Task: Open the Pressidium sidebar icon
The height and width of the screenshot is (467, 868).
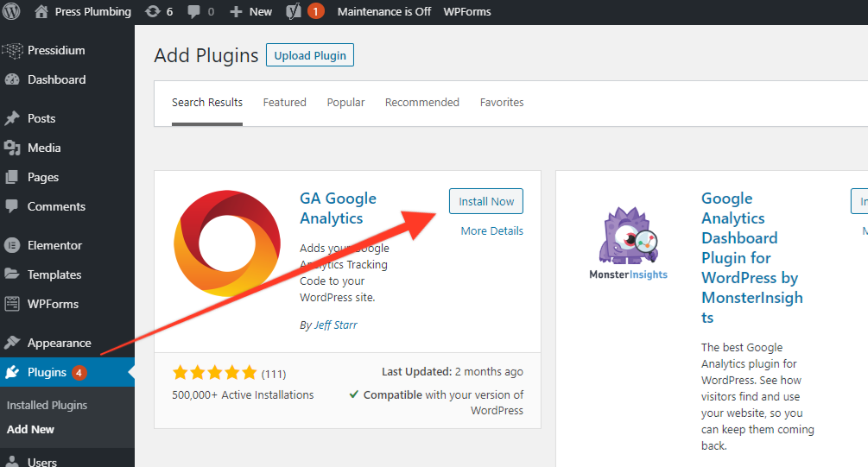Action: 12,50
